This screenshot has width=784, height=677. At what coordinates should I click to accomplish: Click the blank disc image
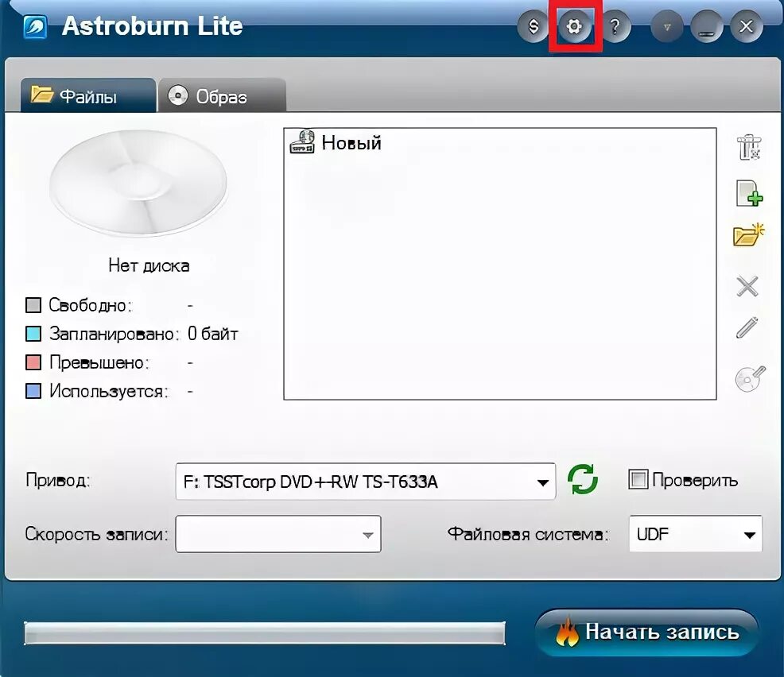click(x=138, y=183)
